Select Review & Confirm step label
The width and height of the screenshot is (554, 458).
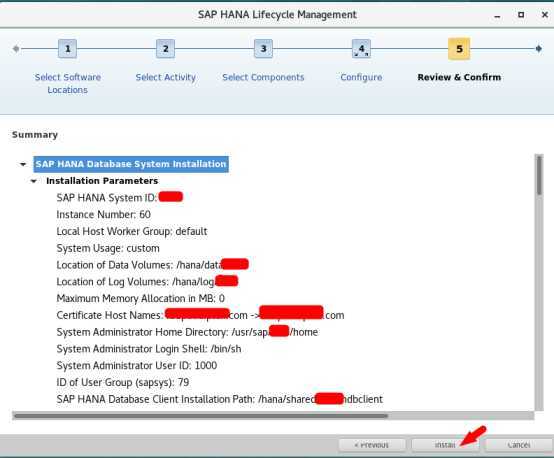click(459, 77)
